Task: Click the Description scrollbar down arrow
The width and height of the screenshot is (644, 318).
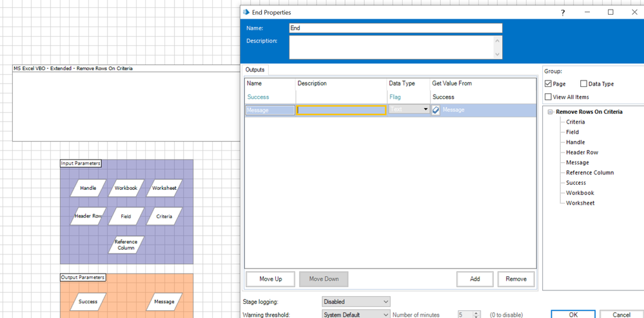Action: (497, 55)
